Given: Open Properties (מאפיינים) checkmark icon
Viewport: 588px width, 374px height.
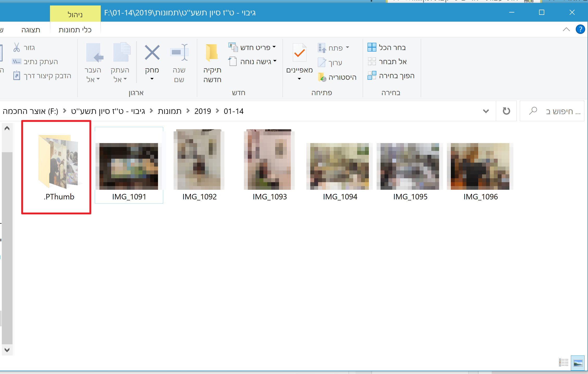Looking at the screenshot, I should 299,53.
